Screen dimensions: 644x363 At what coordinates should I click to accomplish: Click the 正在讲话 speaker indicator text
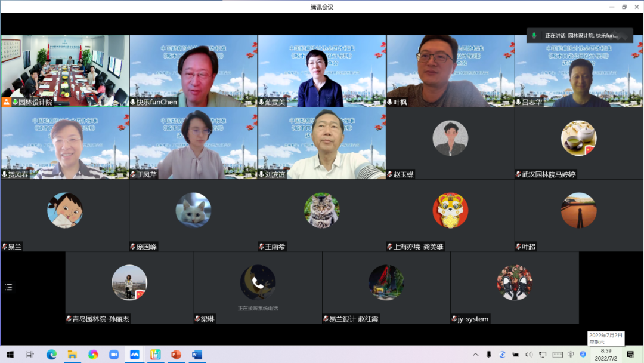(581, 36)
